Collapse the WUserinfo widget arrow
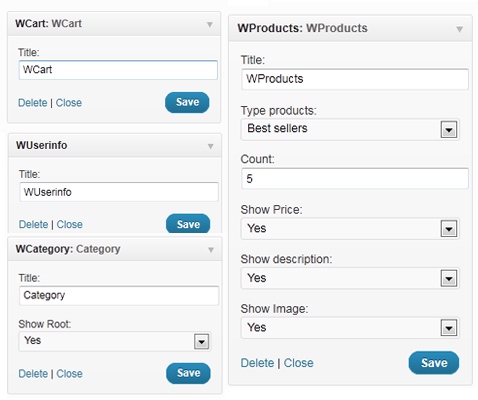478x400 pixels. (211, 146)
